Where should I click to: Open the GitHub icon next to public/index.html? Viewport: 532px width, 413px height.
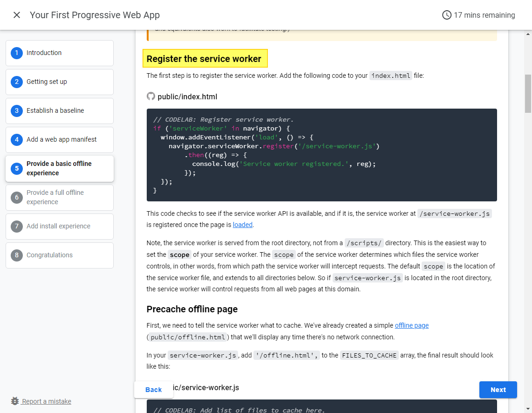[150, 96]
